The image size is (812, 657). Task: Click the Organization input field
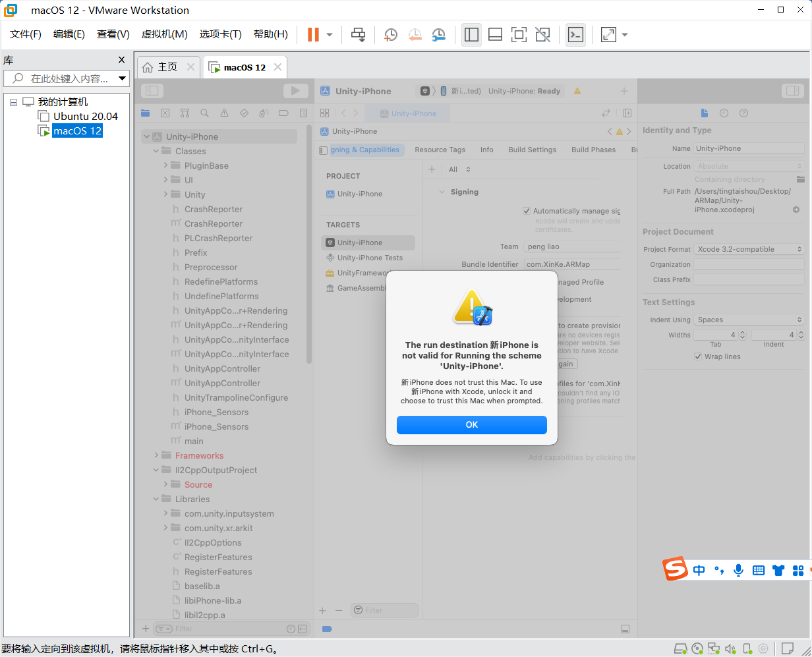click(x=749, y=264)
